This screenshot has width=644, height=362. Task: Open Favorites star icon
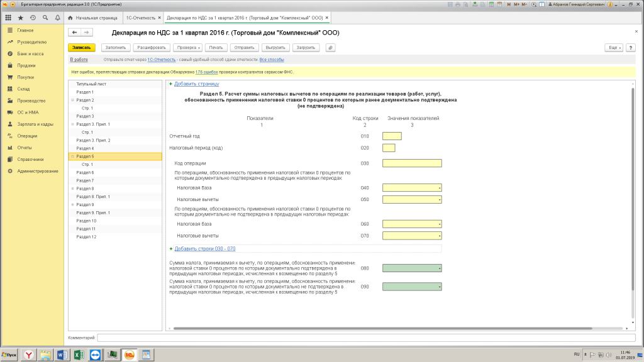pos(21,18)
